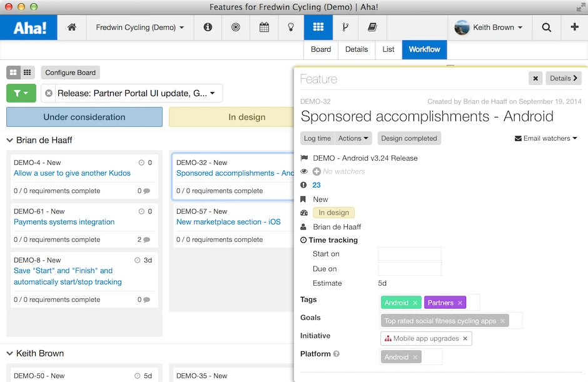
Task: Open the Actions dropdown
Action: coord(353,138)
